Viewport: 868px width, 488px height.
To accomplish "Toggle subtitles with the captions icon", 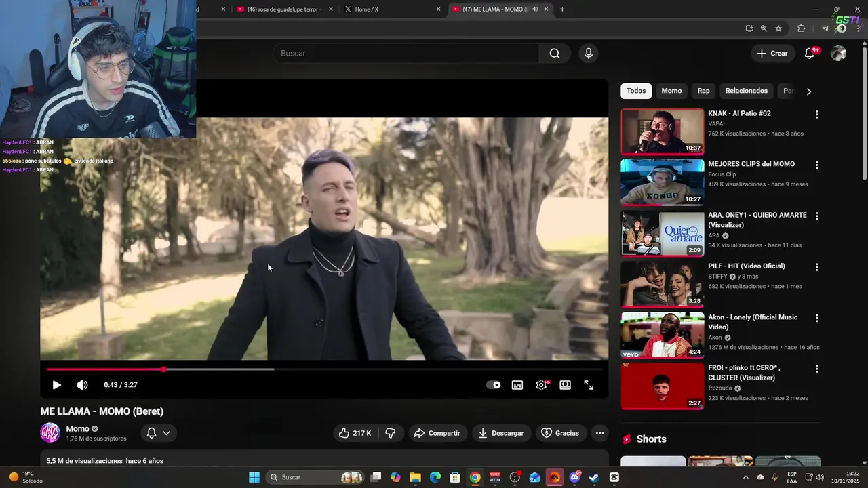I will tap(517, 385).
